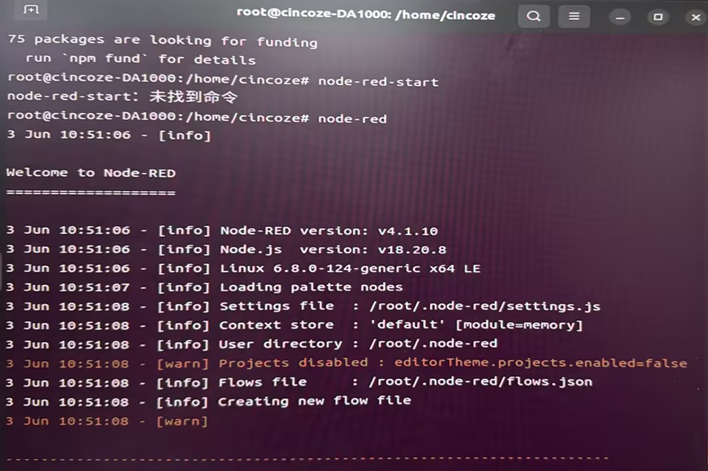Click the 'node-red-start' command text
The width and height of the screenshot is (708, 471).
pyautogui.click(x=378, y=81)
